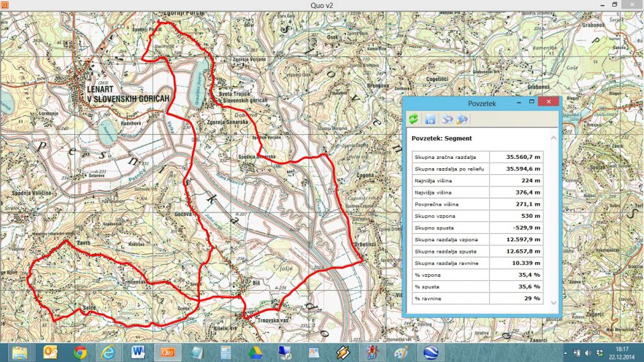644x362 pixels.
Task: Print the Povzetek summary
Action: pos(447,119)
